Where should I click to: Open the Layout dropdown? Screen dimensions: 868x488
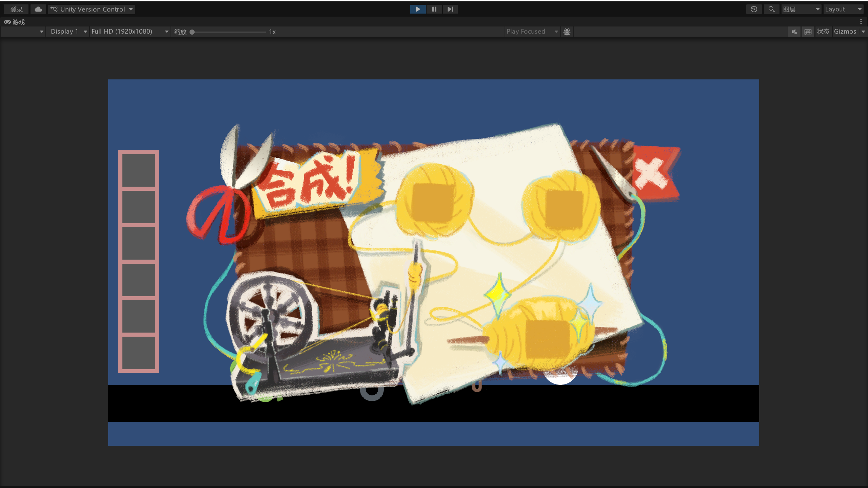tap(843, 9)
